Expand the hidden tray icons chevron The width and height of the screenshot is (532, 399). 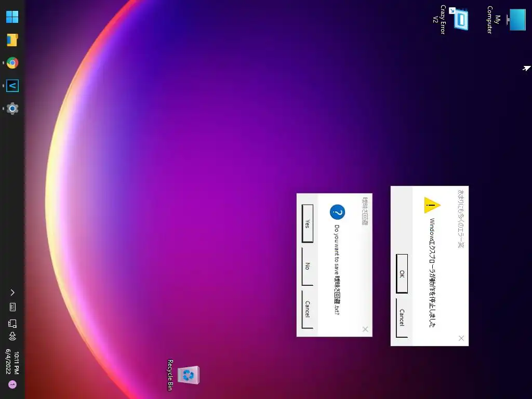(12, 292)
